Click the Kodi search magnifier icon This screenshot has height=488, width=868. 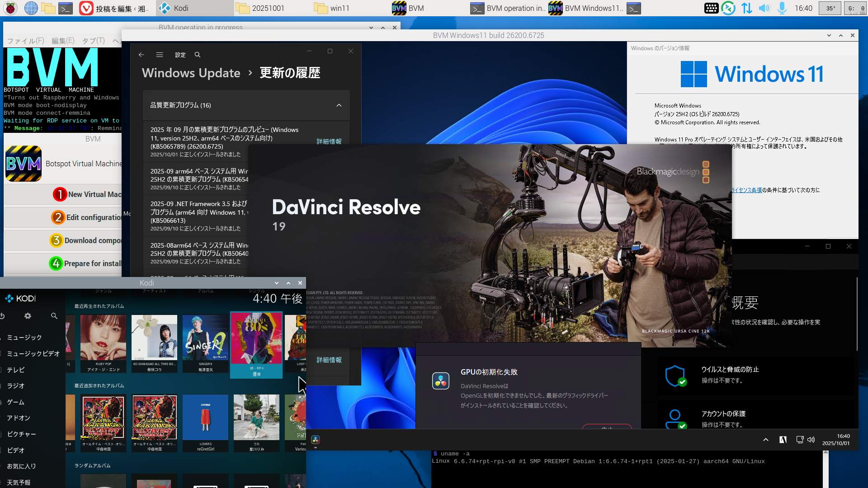pos(54,316)
